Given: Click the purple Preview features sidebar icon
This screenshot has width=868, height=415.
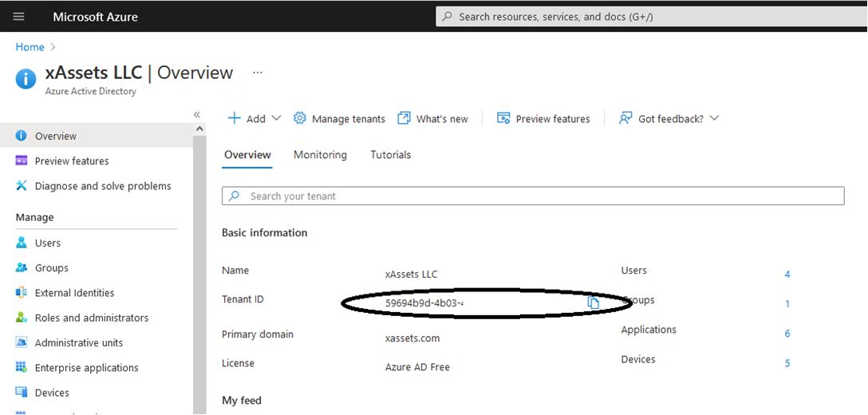Looking at the screenshot, I should click(21, 160).
